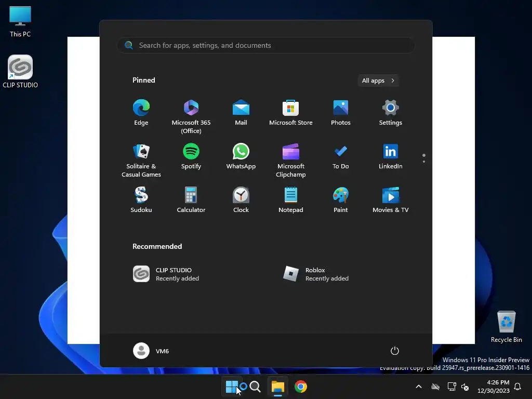Open Microsoft Store

291,113
